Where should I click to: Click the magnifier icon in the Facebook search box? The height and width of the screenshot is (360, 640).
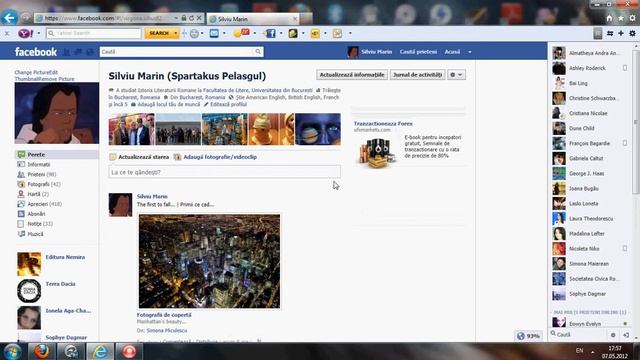tap(258, 52)
